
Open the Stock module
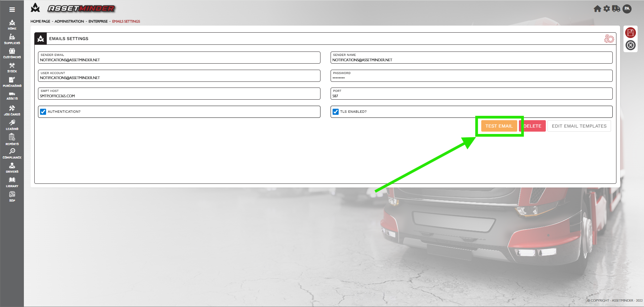(x=12, y=68)
